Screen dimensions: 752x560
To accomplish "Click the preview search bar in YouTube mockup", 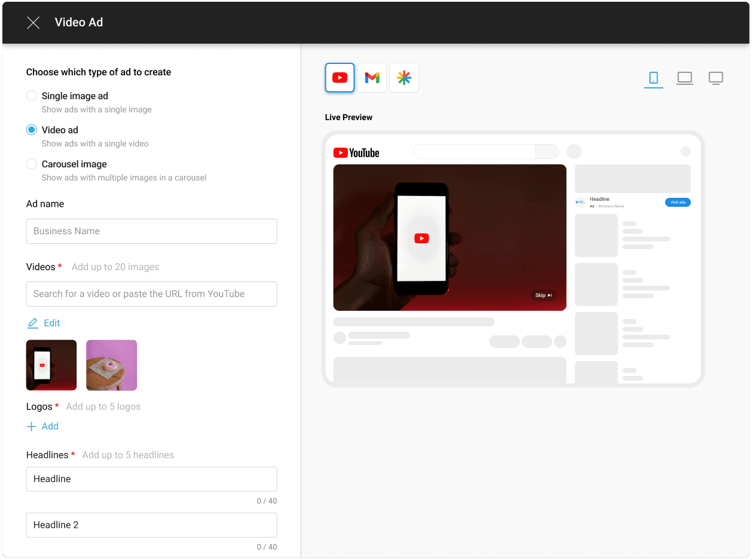I will coord(486,152).
